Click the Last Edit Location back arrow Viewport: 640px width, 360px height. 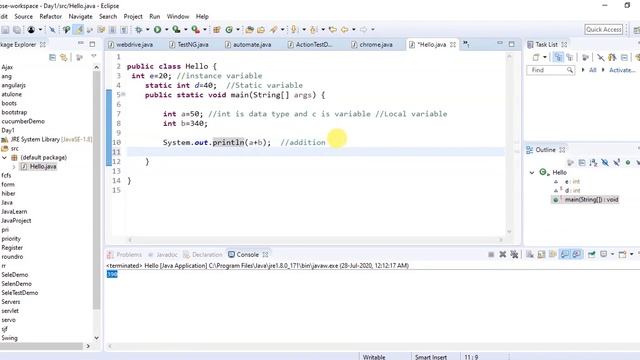click(x=333, y=29)
